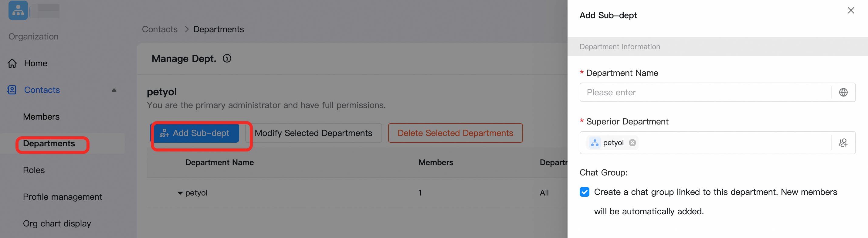Click the Contacts breadcrumb link
This screenshot has height=238, width=868.
point(160,29)
